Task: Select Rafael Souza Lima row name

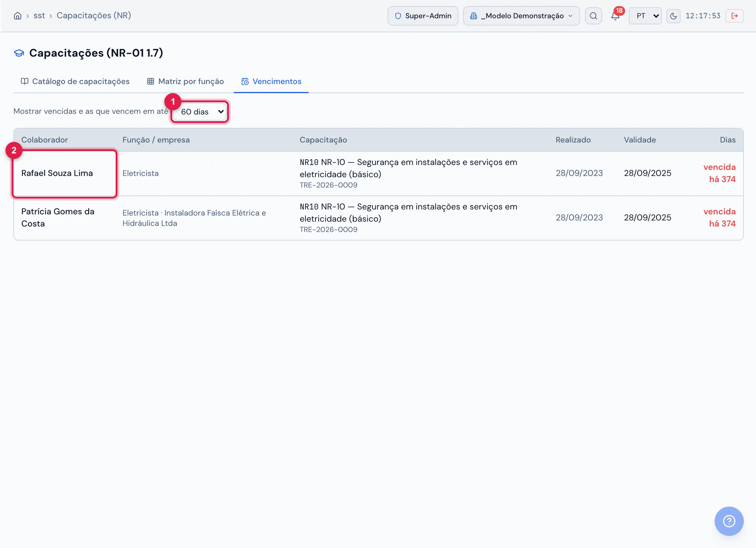Action: [x=57, y=173]
